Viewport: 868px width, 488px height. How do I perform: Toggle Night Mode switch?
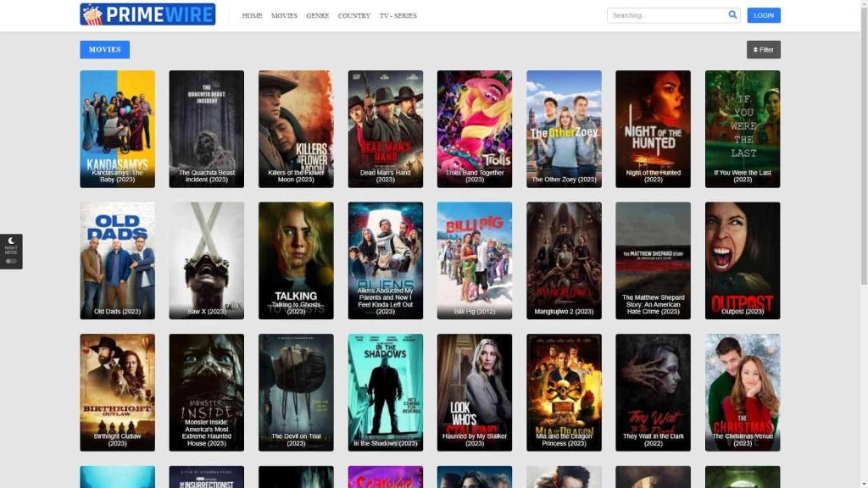pos(11,261)
